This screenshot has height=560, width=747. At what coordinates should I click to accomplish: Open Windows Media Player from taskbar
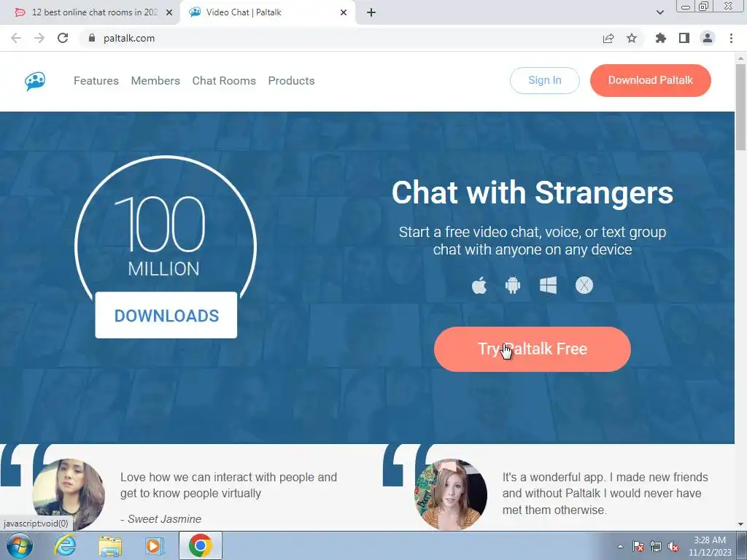tap(154, 545)
